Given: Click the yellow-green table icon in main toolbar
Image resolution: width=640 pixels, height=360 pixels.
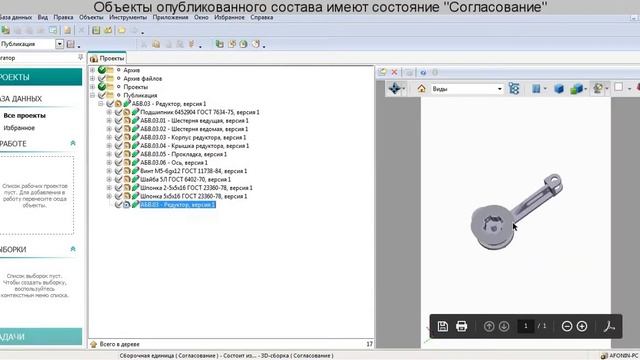Looking at the screenshot, I should tap(108, 30).
